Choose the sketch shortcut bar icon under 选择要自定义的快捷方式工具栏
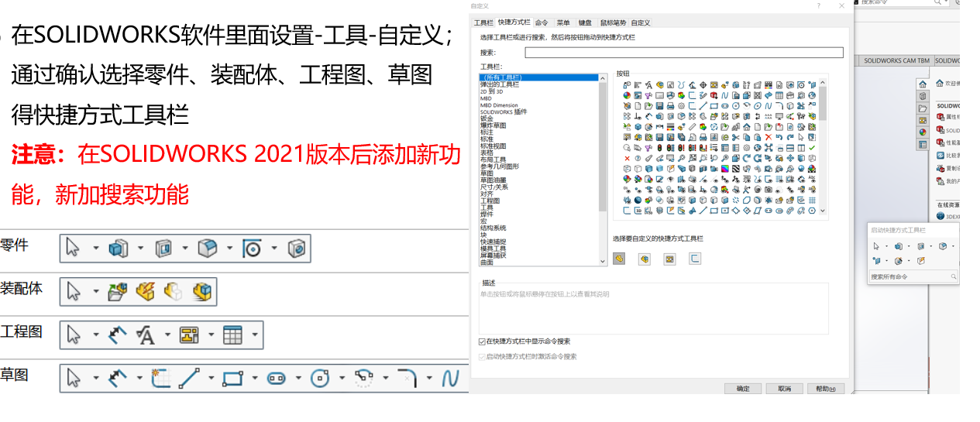This screenshot has width=980, height=422. 695,259
